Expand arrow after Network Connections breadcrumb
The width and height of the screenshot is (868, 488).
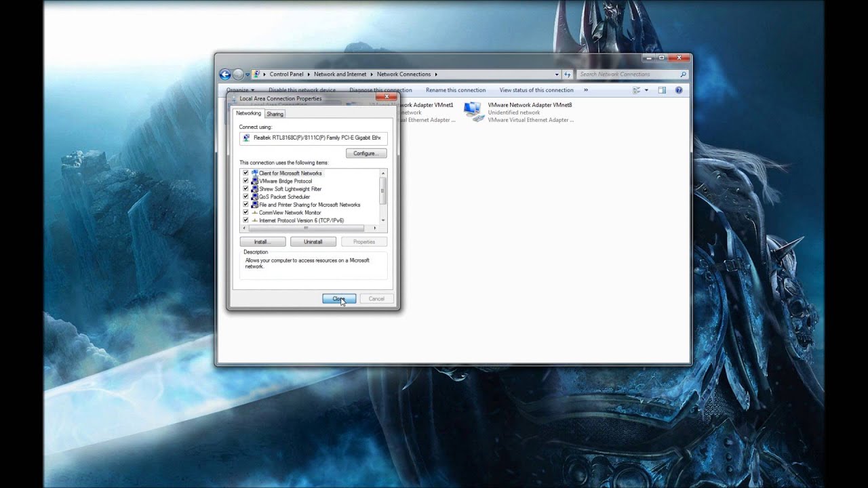[x=436, y=75]
